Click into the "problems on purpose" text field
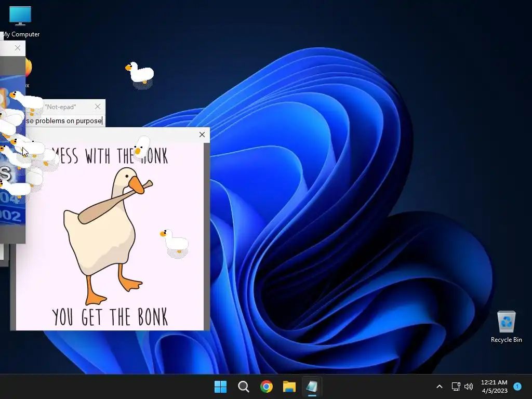Screen dimensions: 532x399 pyautogui.click(x=64, y=121)
